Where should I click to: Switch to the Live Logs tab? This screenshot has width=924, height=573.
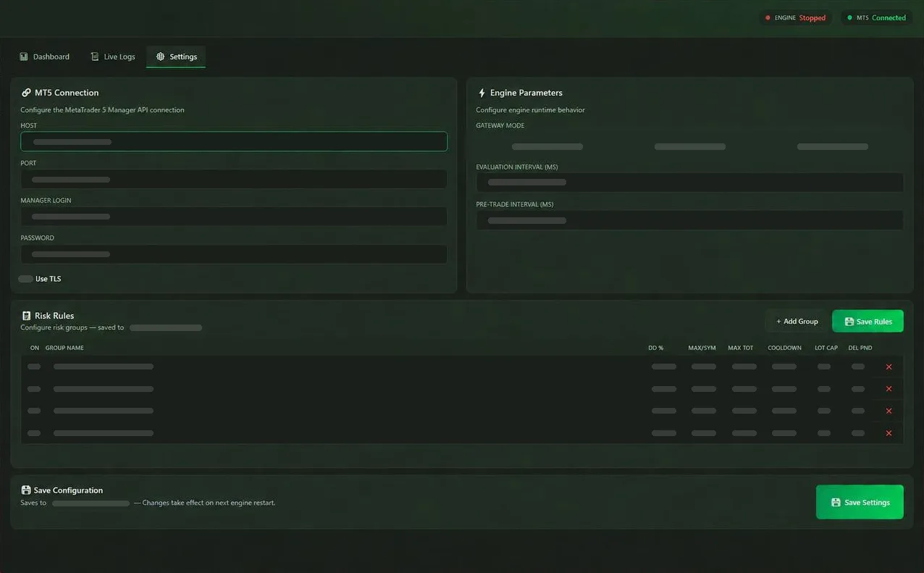tap(113, 57)
